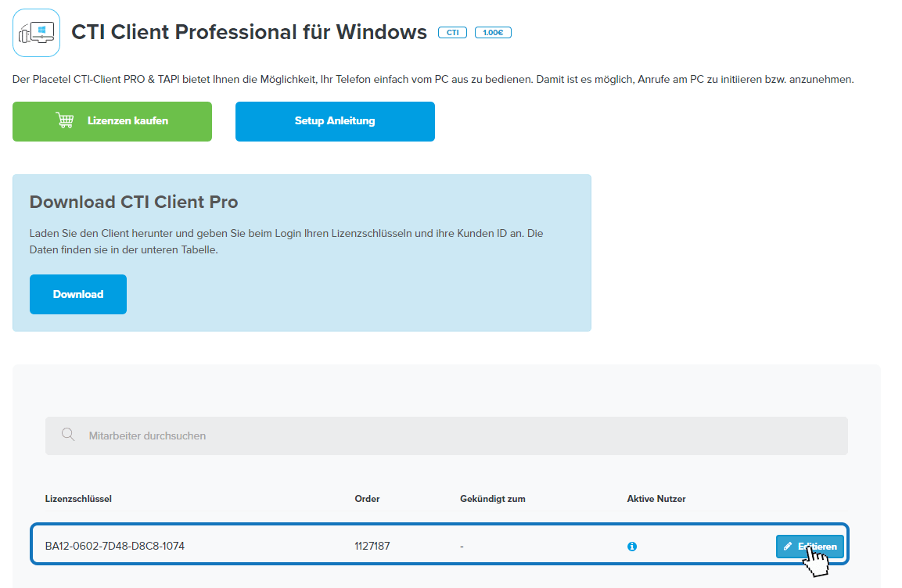Click the 1.00€ price badge
Image resolution: width=902 pixels, height=588 pixels.
[493, 33]
